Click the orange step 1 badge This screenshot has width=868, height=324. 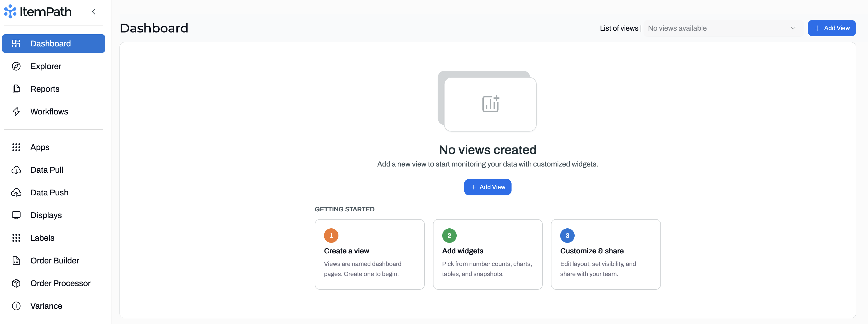[x=331, y=236]
